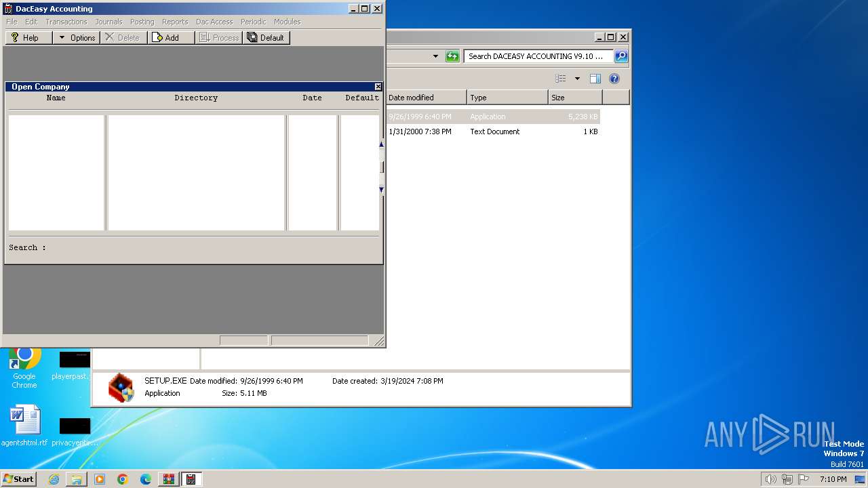868x488 pixels.
Task: Open the Edit menu in DacEasy
Action: tap(31, 22)
